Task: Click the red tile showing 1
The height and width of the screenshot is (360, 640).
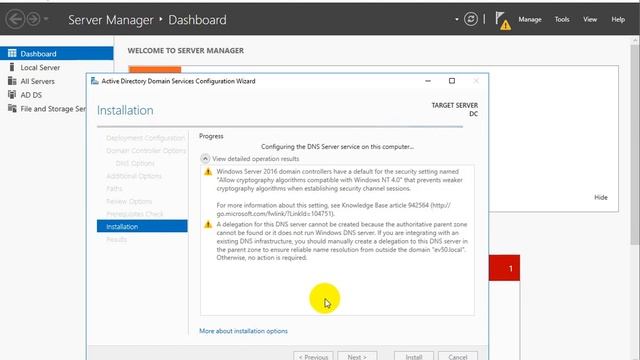Action: pyautogui.click(x=504, y=268)
